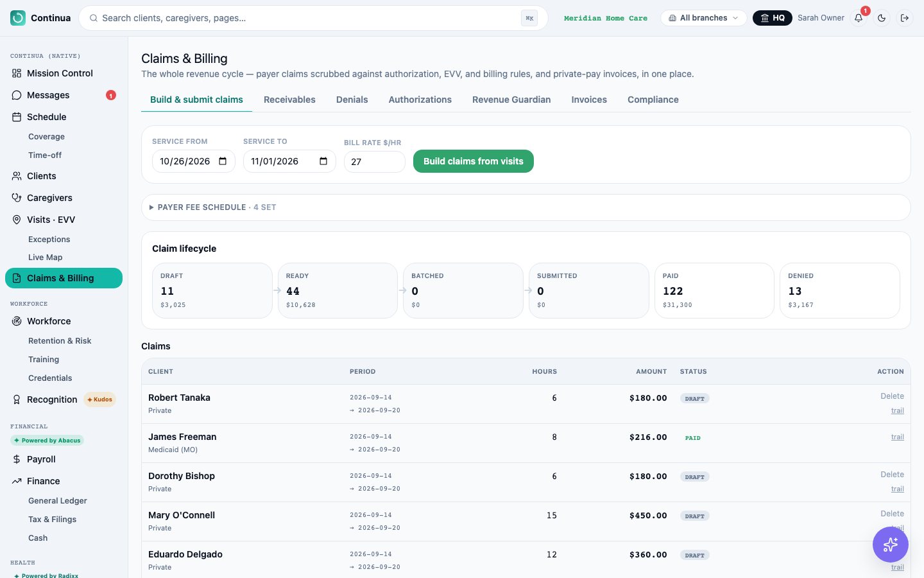Switch to the Receivables tab

[x=289, y=100]
